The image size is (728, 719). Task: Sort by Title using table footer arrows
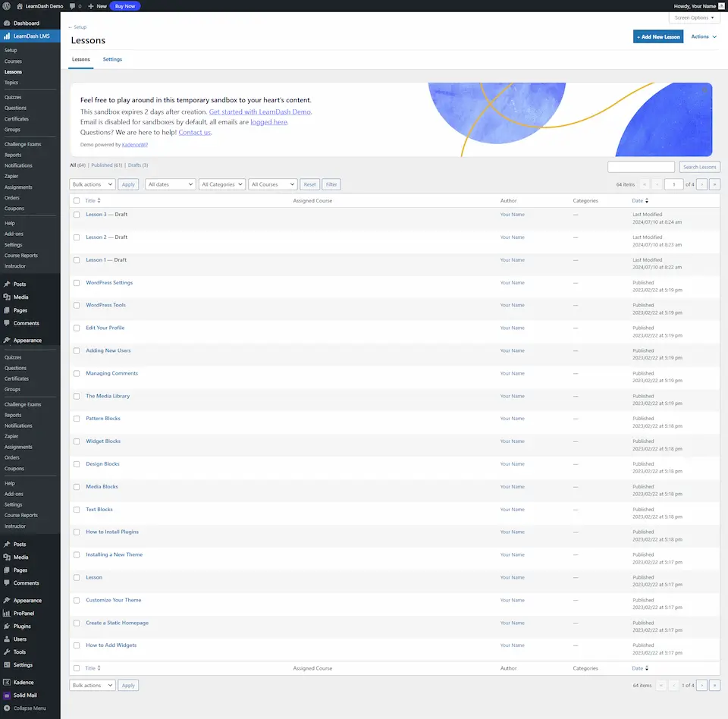pyautogui.click(x=99, y=668)
